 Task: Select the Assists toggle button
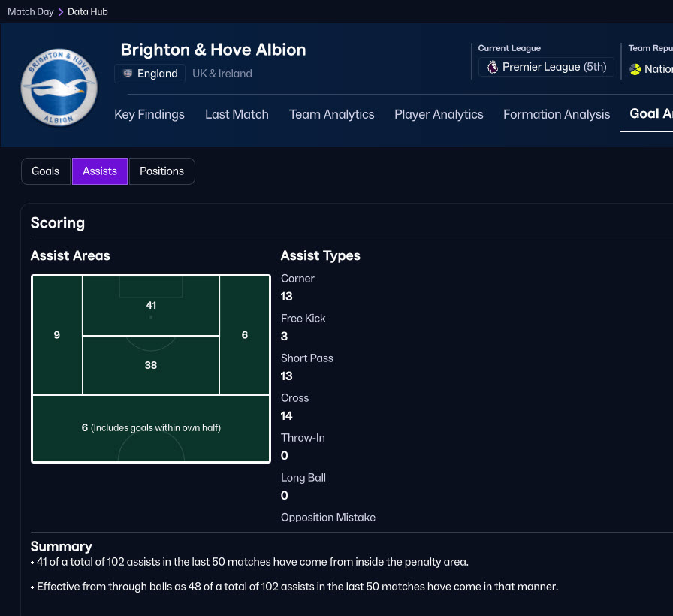[100, 171]
